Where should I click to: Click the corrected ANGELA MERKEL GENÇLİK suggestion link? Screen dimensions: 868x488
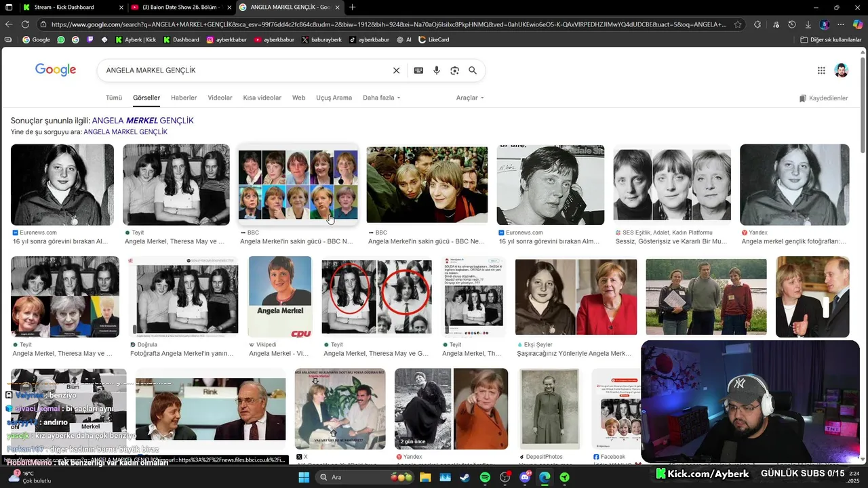tap(142, 121)
